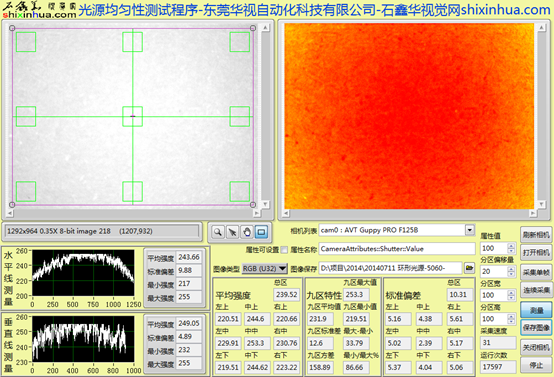Viewport: 554px width, 377px height.
Task: Click the left image horizontal scrollbar right arrow
Action: (x=257, y=213)
